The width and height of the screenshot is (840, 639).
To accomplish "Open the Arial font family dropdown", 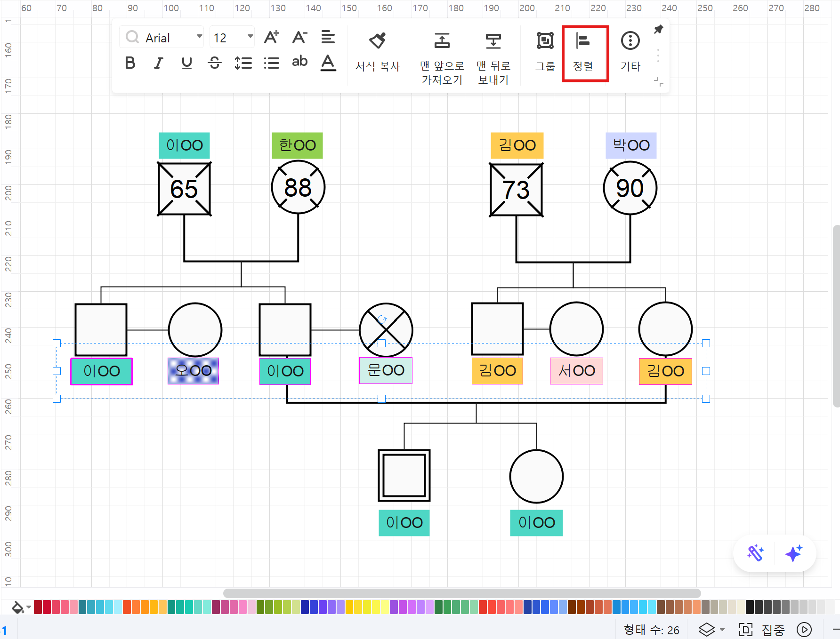I will coord(199,37).
